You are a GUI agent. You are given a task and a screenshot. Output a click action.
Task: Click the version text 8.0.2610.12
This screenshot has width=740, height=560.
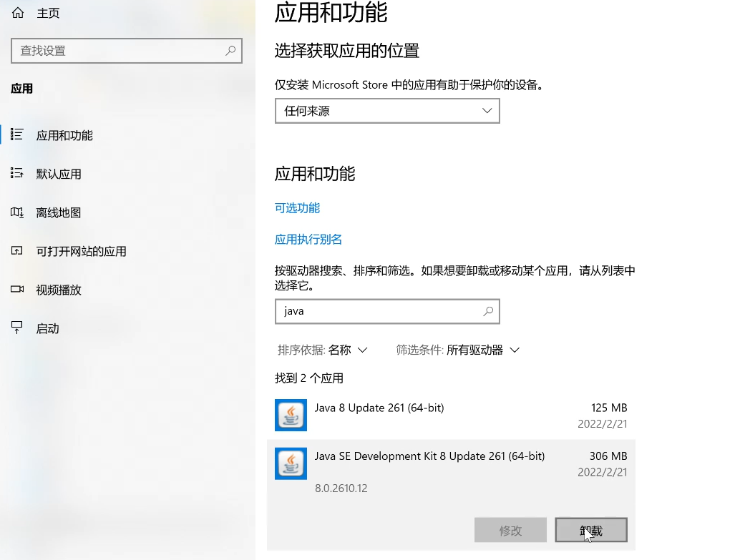(341, 488)
